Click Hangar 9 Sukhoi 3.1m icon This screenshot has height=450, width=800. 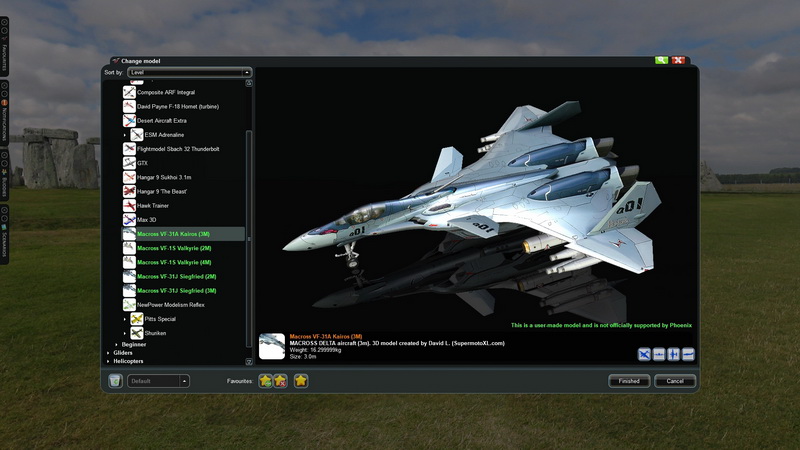[x=129, y=177]
